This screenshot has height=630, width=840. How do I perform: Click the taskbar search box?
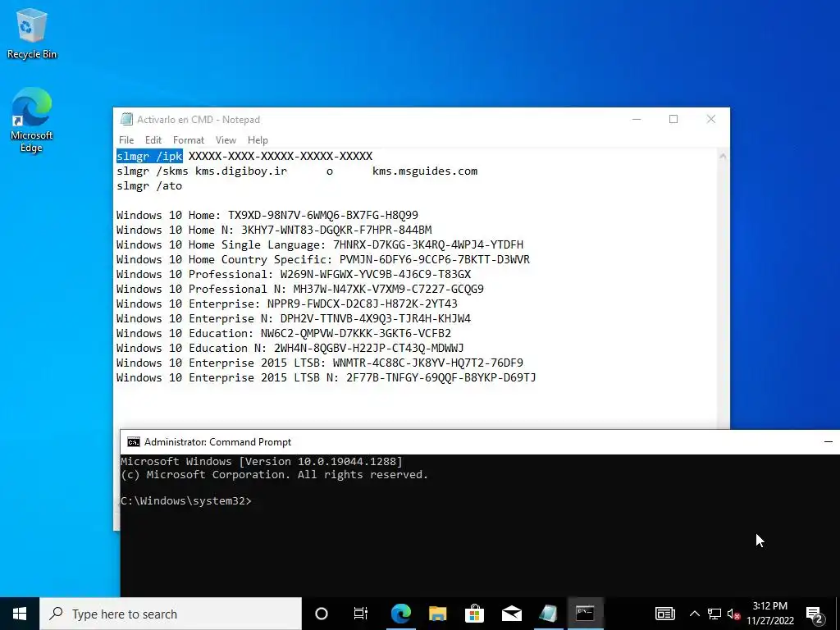(171, 614)
